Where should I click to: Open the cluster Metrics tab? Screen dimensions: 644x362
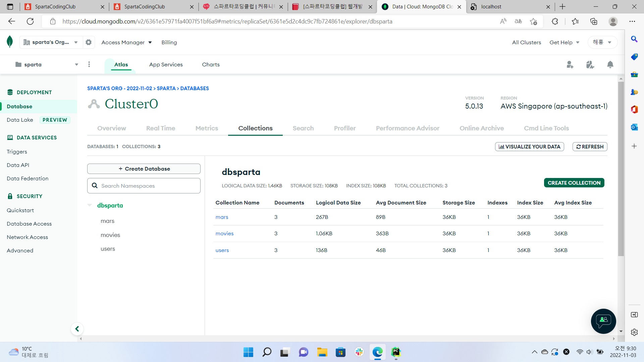pos(207,128)
